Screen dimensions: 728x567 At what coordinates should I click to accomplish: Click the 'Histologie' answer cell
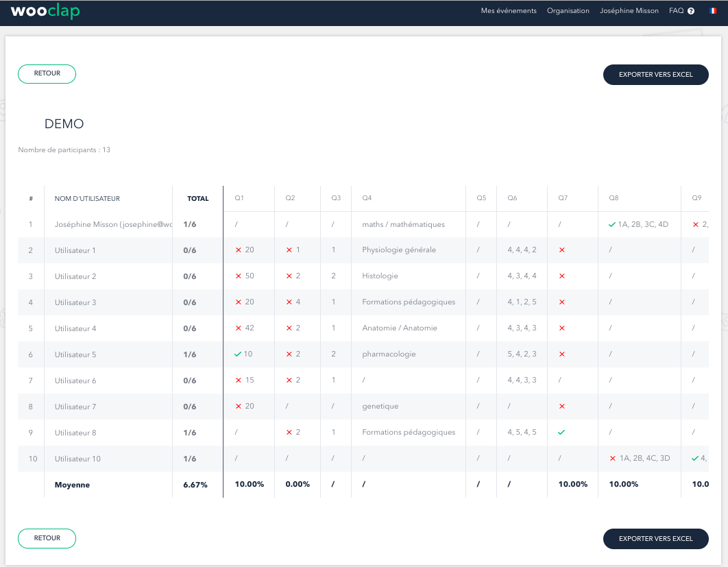tap(380, 276)
